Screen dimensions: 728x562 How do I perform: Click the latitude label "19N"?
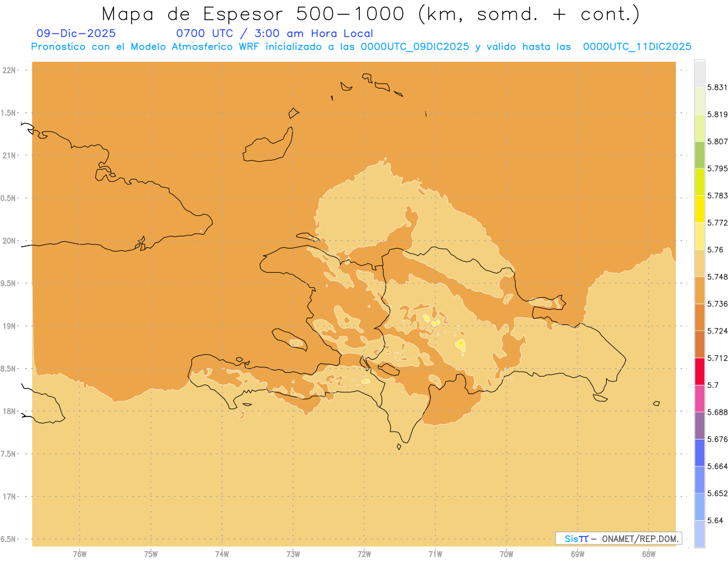[10, 326]
